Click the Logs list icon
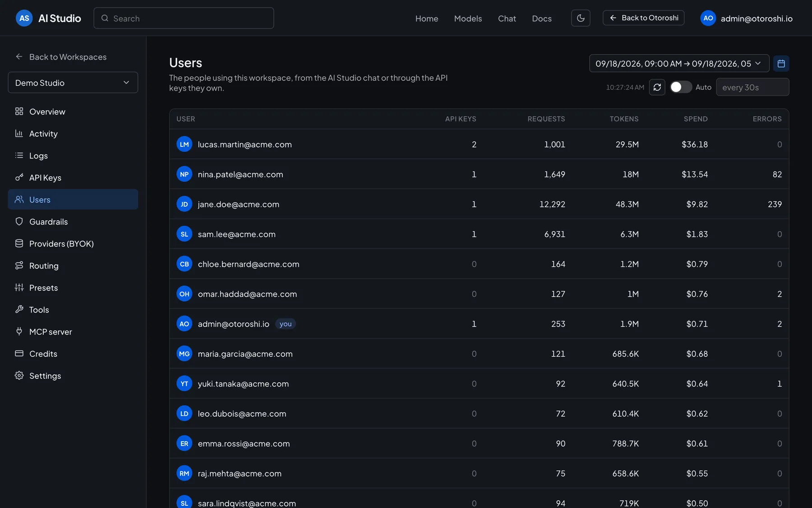This screenshot has height=508, width=812. point(19,156)
